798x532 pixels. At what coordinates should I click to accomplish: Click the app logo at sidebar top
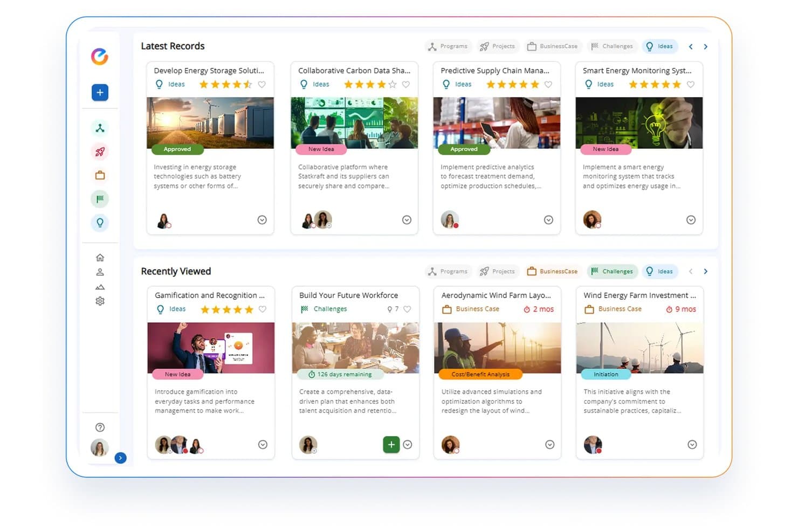[100, 57]
